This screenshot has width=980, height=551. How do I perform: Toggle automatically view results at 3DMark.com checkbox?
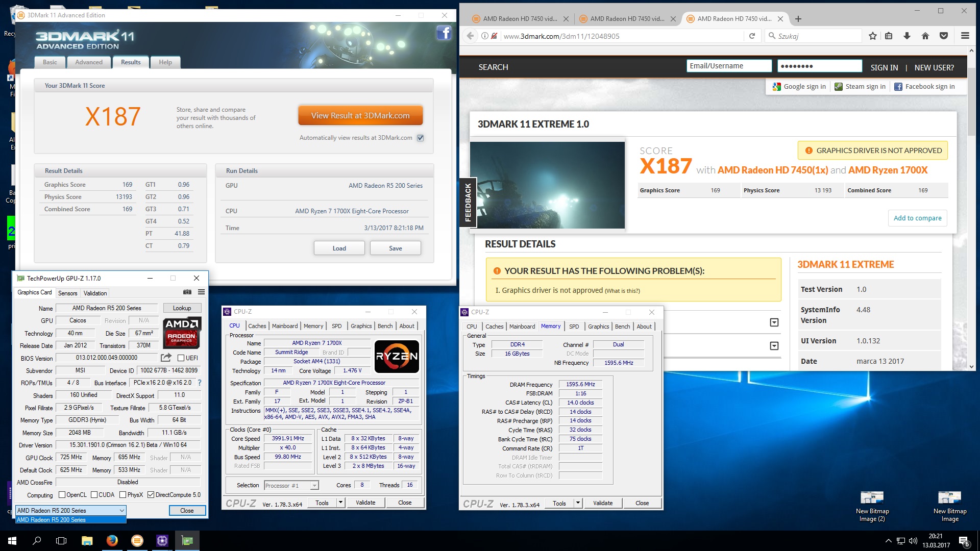pos(420,138)
